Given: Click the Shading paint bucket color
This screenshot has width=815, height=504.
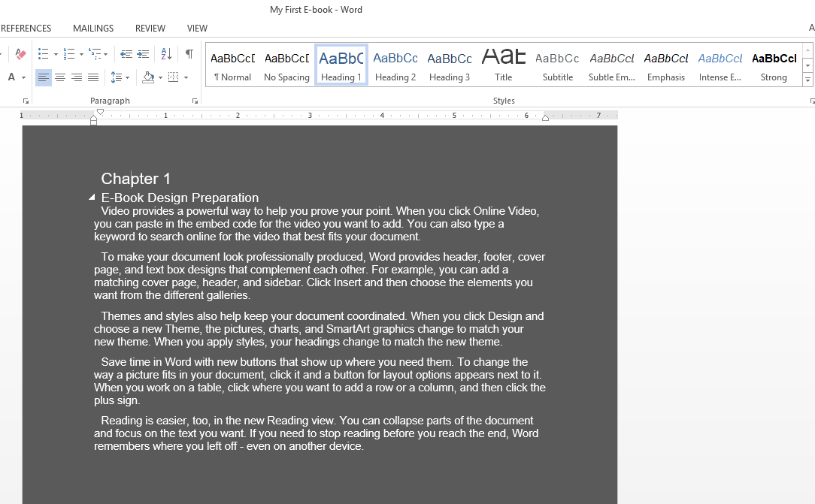Looking at the screenshot, I should [x=148, y=77].
